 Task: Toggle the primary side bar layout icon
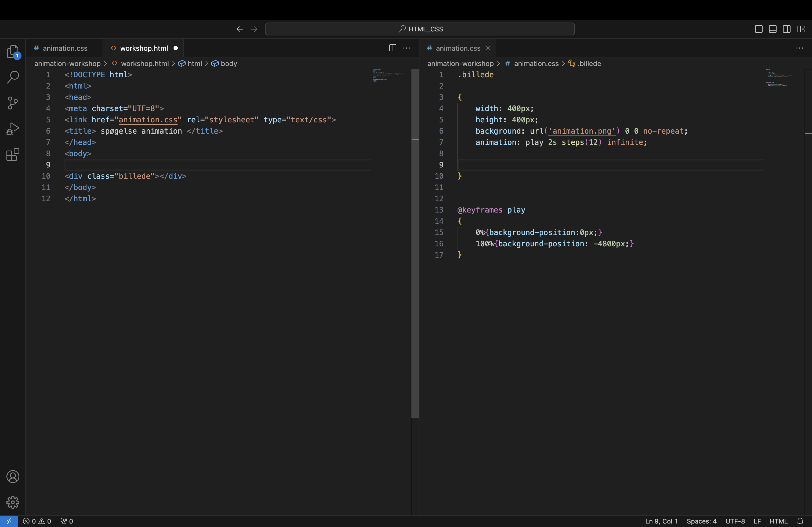(x=759, y=29)
